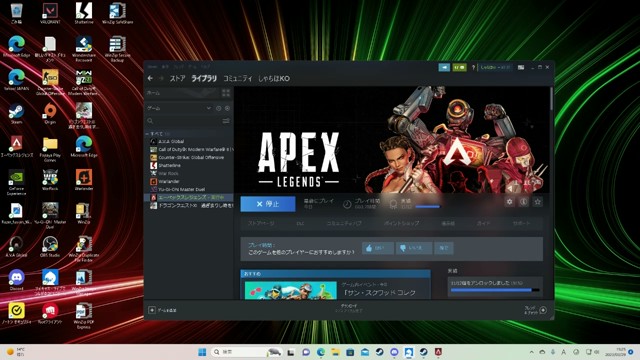This screenshot has height=360, width=640.
Task: Open the しゃちはKO profile tab
Action: point(274,78)
